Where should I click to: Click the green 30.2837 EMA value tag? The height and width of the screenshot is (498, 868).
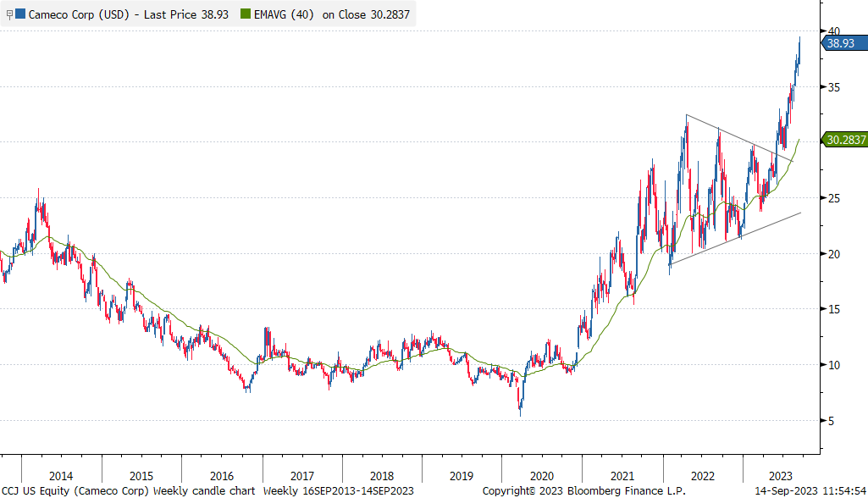point(845,140)
